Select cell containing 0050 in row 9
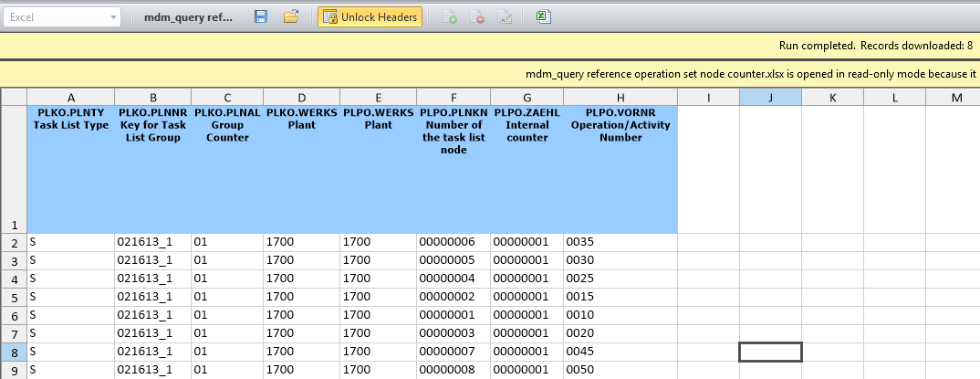This screenshot has width=980, height=379. [620, 370]
